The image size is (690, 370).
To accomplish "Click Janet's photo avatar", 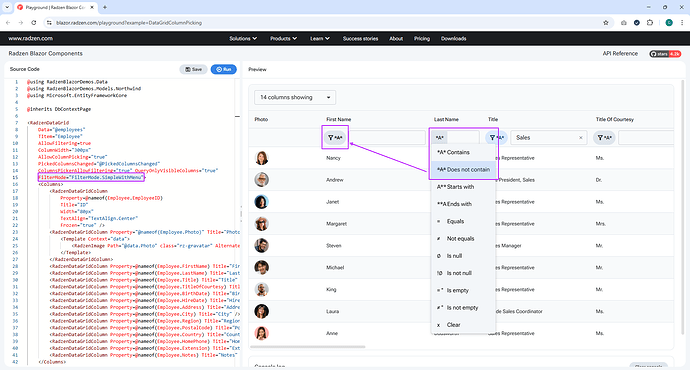I will point(261,201).
